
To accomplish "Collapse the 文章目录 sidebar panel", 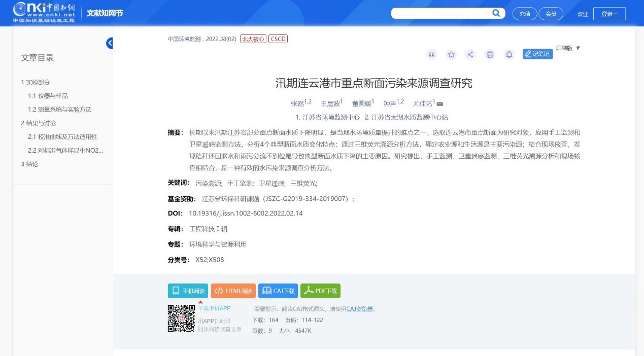I will (x=110, y=43).
